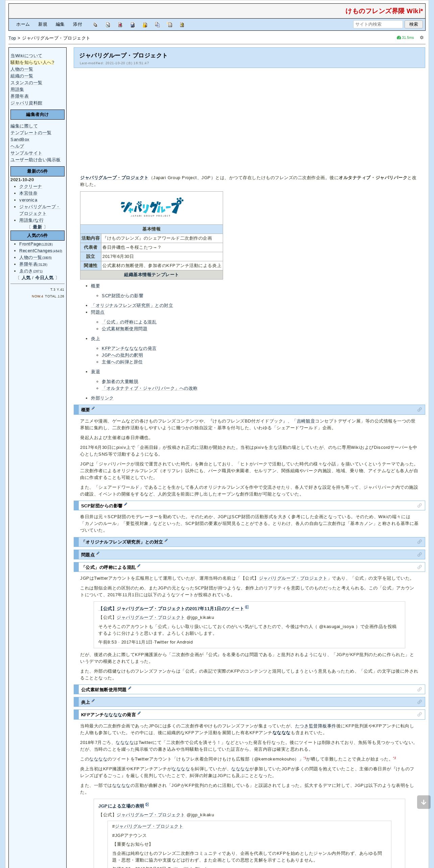This screenshot has width=434, height=868.
Task: Click footnote *2 superscript link
Action: [x=394, y=758]
